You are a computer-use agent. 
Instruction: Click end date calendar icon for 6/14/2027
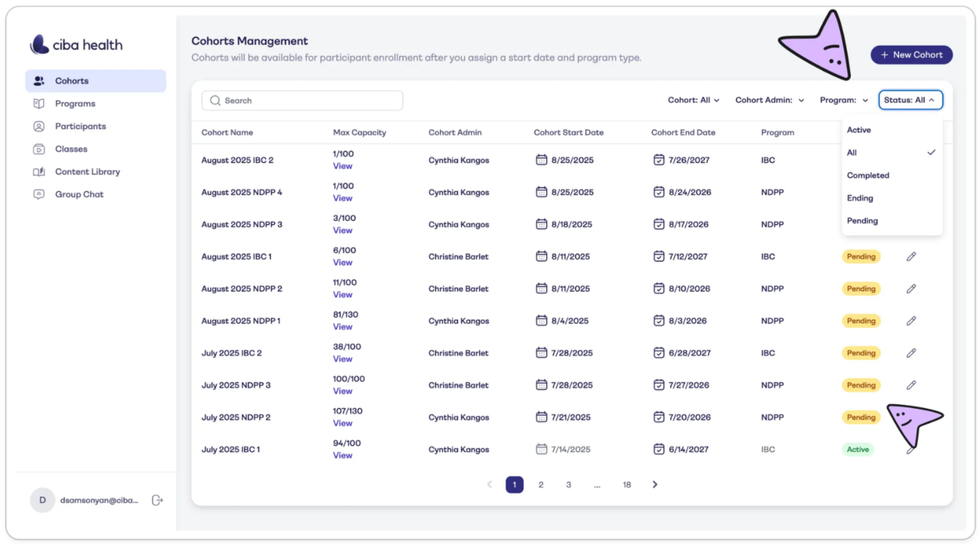pos(658,449)
